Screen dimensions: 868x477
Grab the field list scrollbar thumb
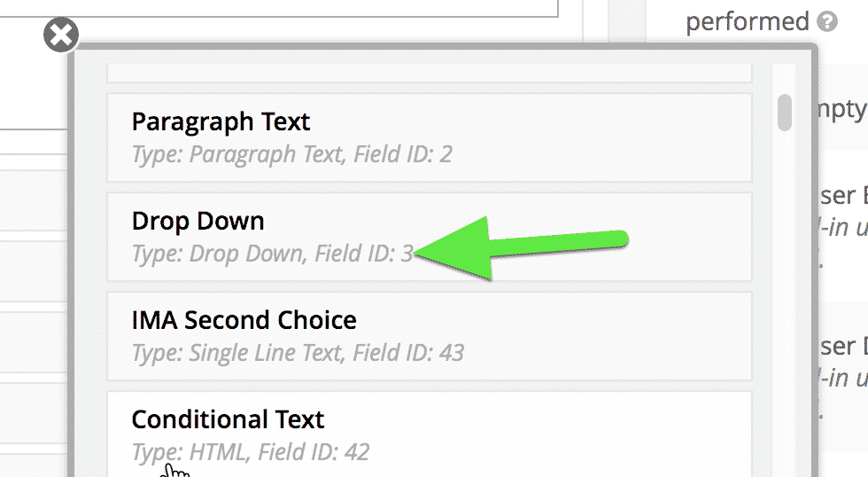click(784, 113)
